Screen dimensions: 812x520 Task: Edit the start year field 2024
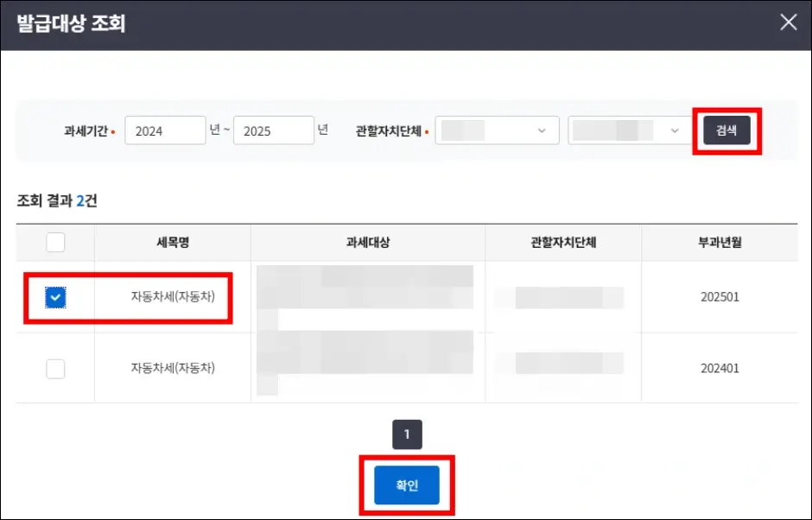point(165,130)
